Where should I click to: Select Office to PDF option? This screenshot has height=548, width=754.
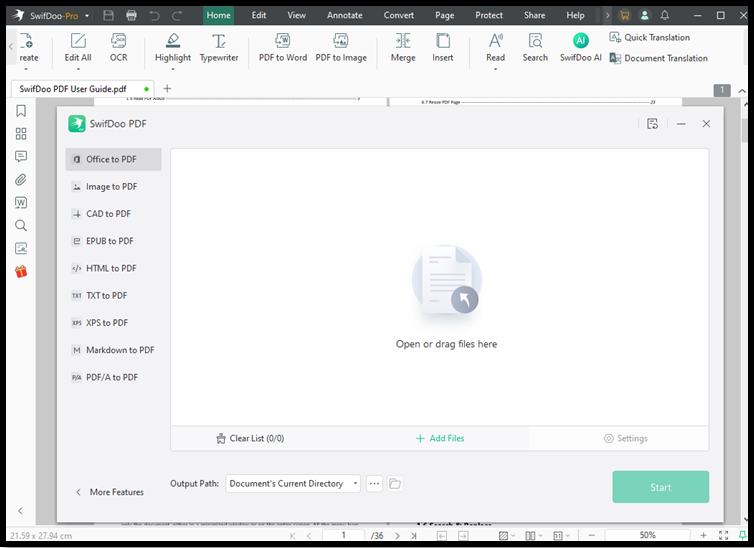coord(113,159)
